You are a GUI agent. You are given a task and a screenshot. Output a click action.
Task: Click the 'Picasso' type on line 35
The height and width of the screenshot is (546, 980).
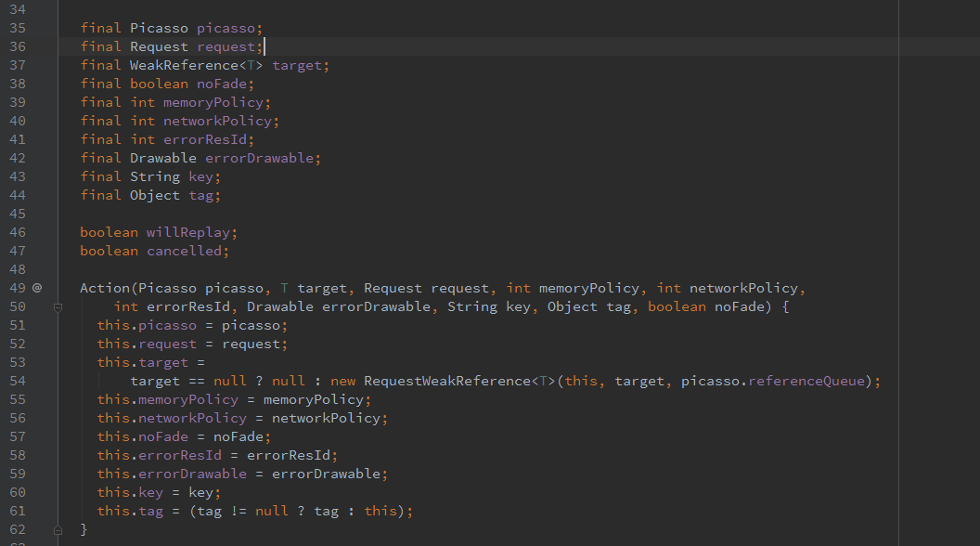159,28
